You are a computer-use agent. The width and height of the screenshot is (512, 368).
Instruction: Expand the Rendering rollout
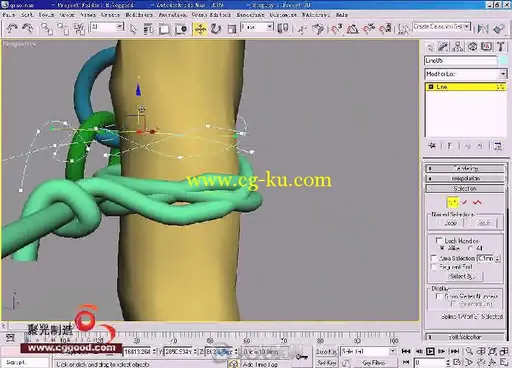pos(466,168)
